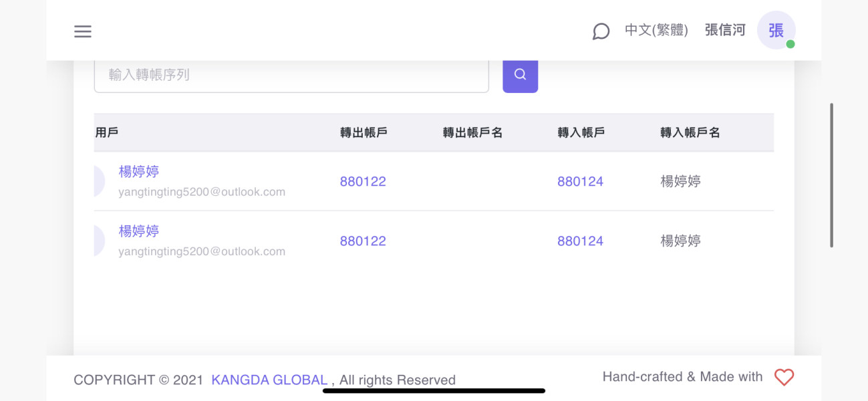Screen dimensions: 868x401
Task: Click the second row user avatar
Action: tap(99, 241)
